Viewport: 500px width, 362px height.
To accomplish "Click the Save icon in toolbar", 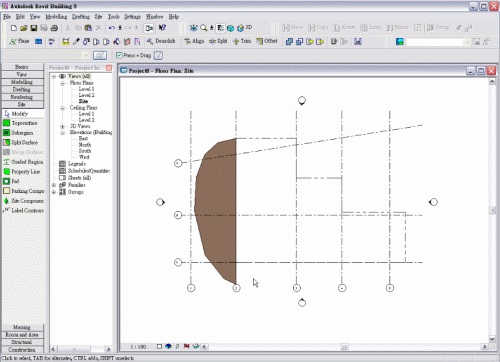I will 34,28.
